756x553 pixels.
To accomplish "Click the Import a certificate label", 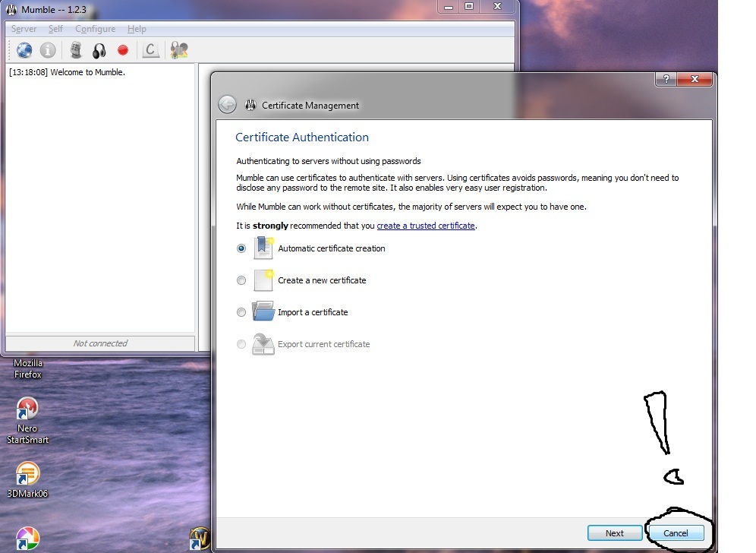I will coord(313,312).
